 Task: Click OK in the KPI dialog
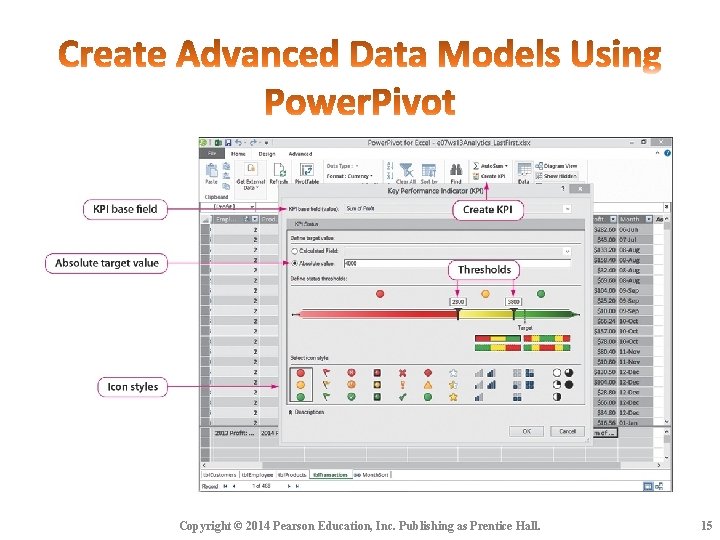pyautogui.click(x=526, y=431)
